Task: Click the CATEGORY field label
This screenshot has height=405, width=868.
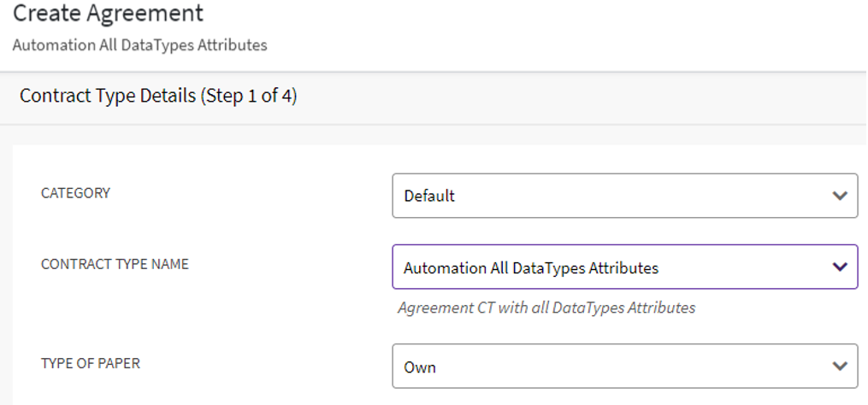Action: (75, 193)
